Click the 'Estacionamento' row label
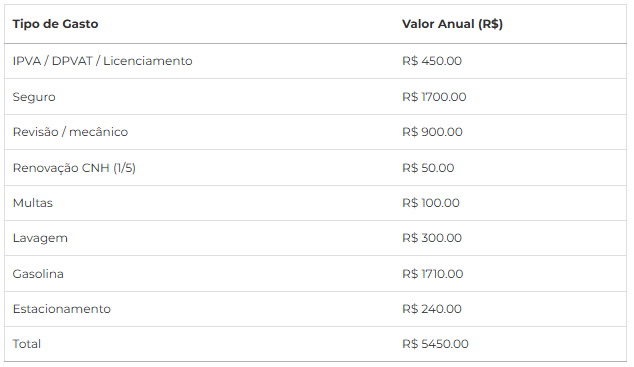Viewport: 634px width, 367px height. [61, 309]
